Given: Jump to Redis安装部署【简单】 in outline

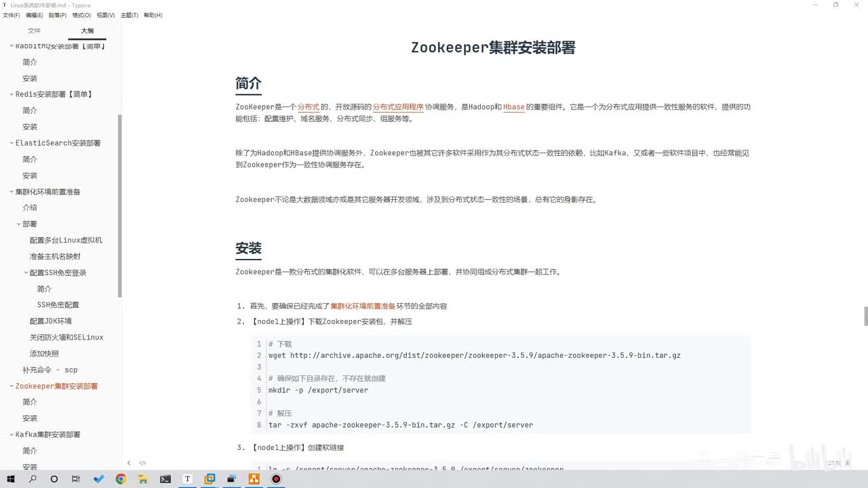Looking at the screenshot, I should pos(54,94).
